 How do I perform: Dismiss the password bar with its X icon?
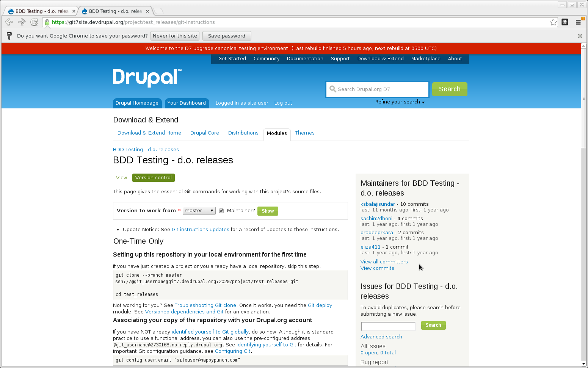[580, 36]
